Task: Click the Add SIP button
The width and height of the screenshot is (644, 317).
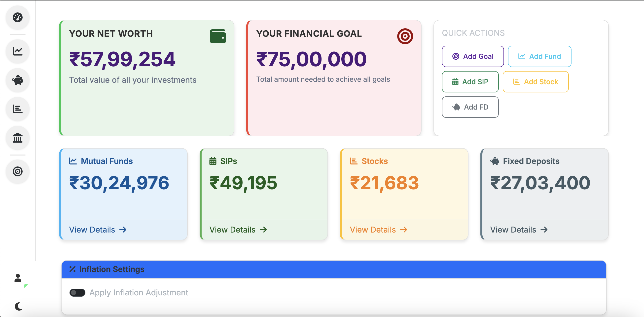Action: [470, 82]
